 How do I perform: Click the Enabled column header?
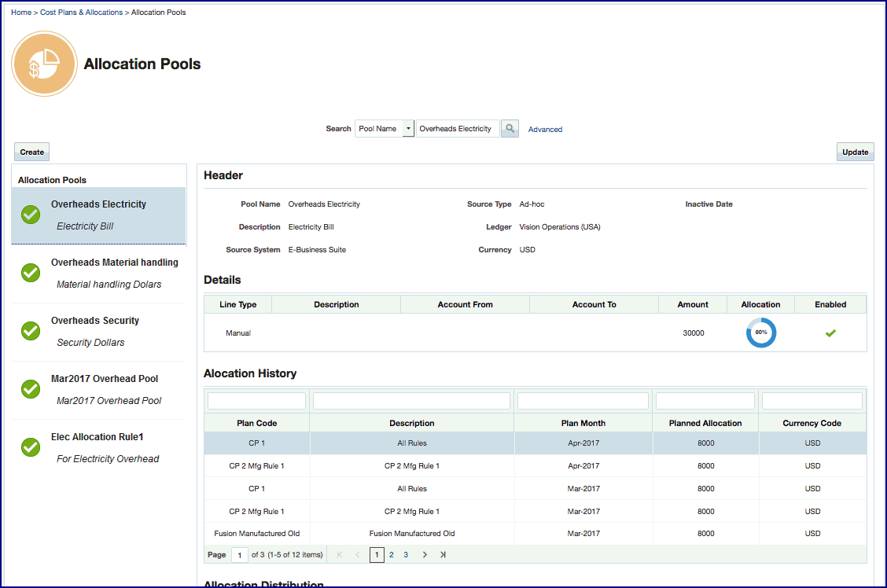click(x=830, y=304)
